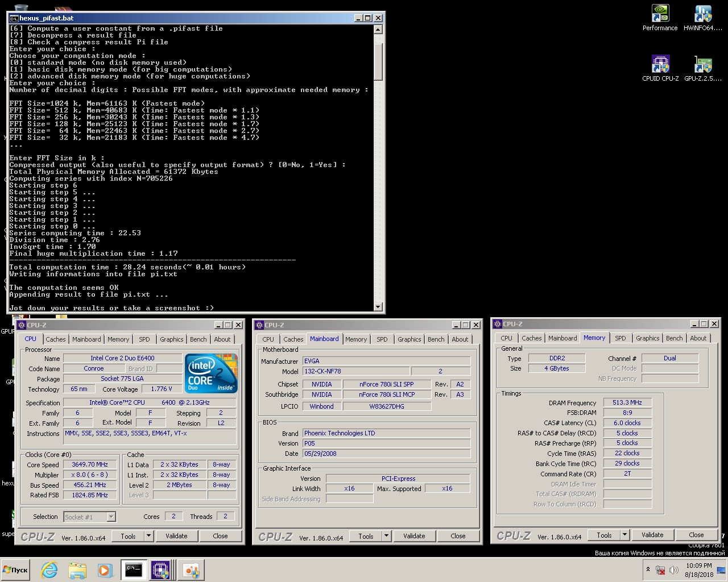The image size is (728, 582).
Task: Click the console scrollbar up arrow
Action: pos(378,29)
